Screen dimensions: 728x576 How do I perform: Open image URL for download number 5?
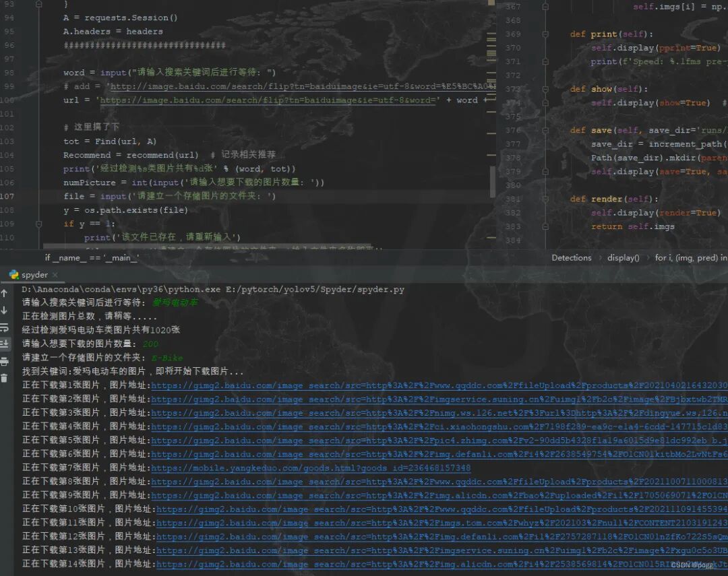pos(439,440)
